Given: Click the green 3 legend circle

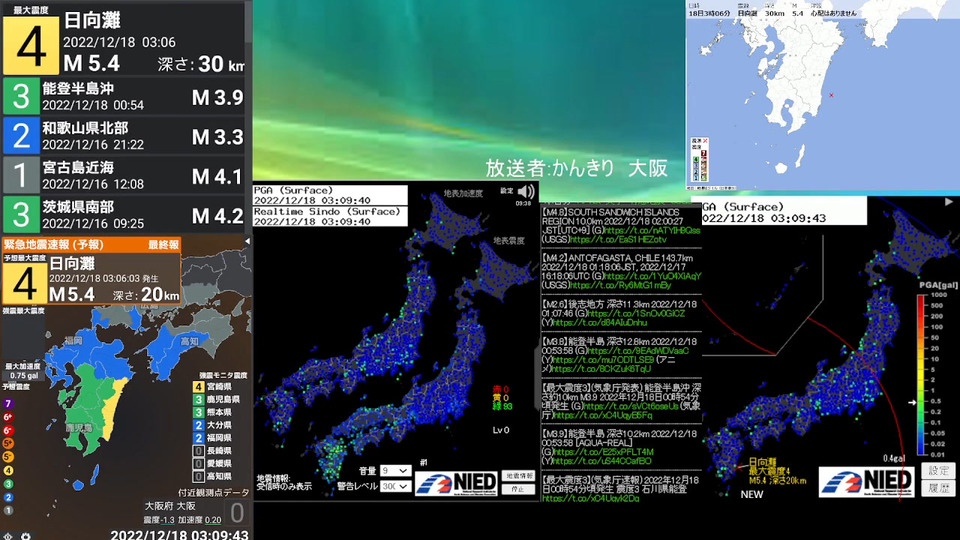Looking at the screenshot, I should pyautogui.click(x=8, y=484).
